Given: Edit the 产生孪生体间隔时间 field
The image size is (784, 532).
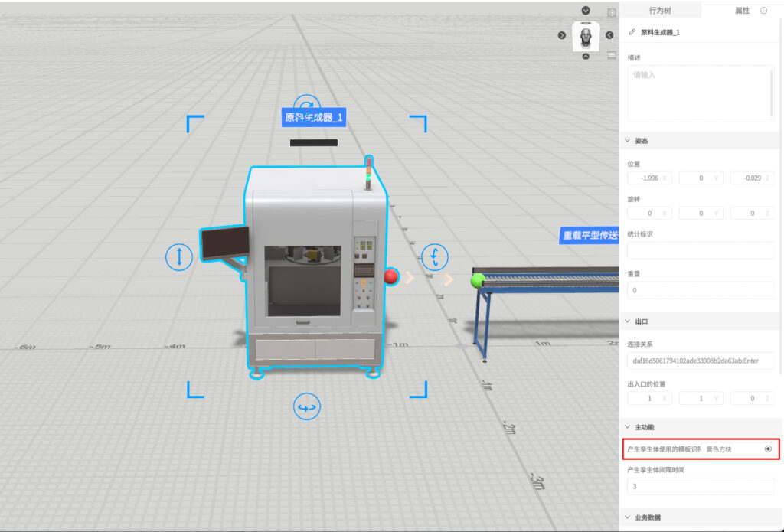Looking at the screenshot, I should [701, 486].
